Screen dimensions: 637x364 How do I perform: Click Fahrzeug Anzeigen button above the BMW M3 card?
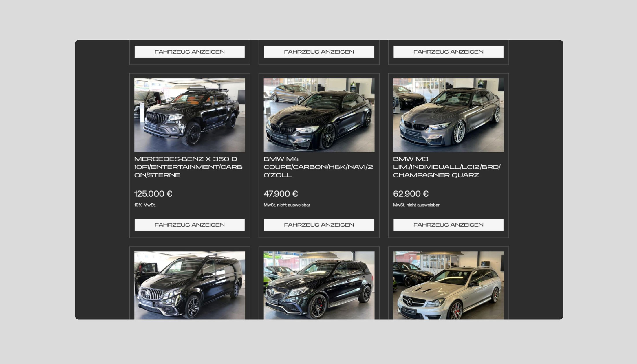(449, 52)
